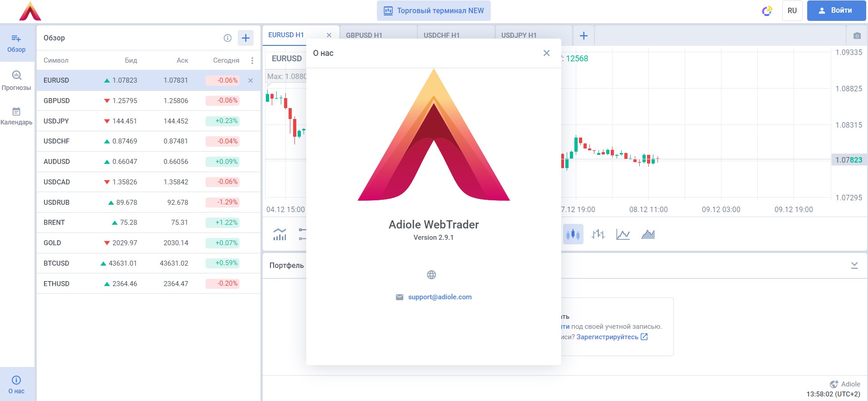Click BTCUSD +0.59% change badge
This screenshot has width=868, height=401.
click(x=222, y=263)
